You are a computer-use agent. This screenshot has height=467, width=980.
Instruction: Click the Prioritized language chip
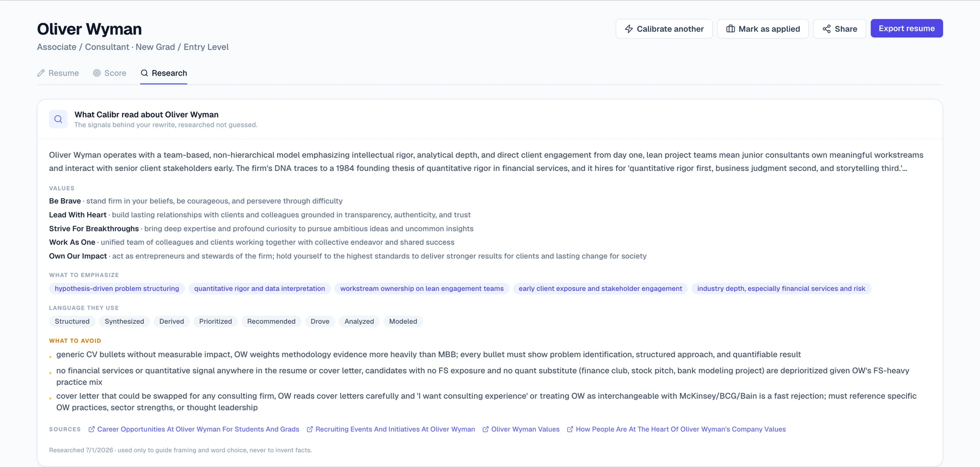216,321
